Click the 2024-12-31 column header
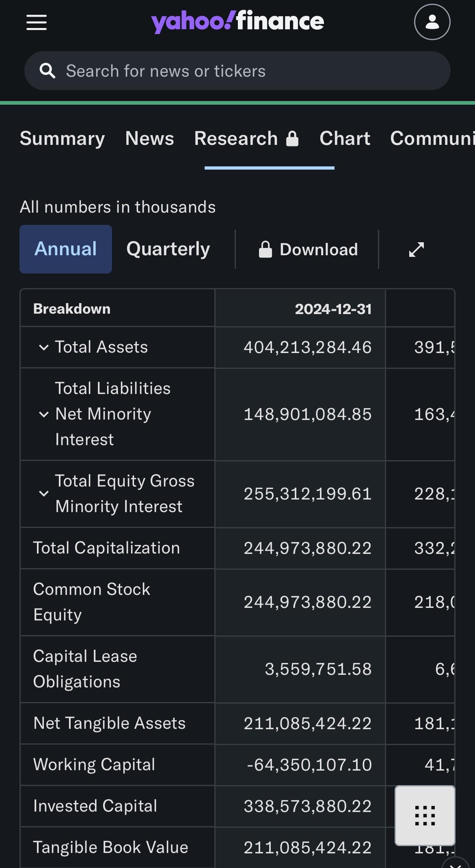 [333, 309]
